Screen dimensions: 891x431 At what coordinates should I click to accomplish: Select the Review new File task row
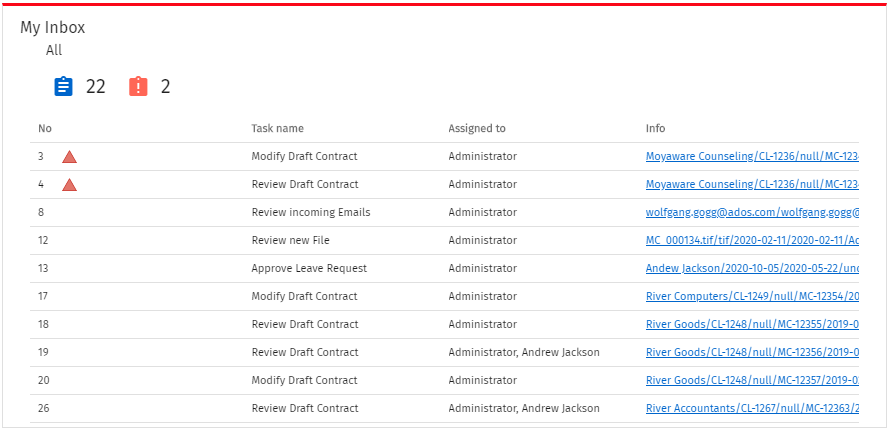point(290,240)
